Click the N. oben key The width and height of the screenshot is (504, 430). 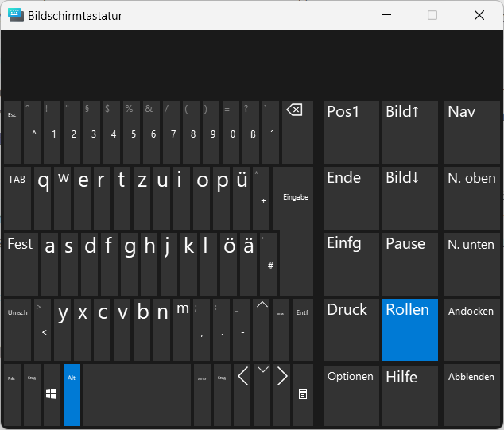472,198
